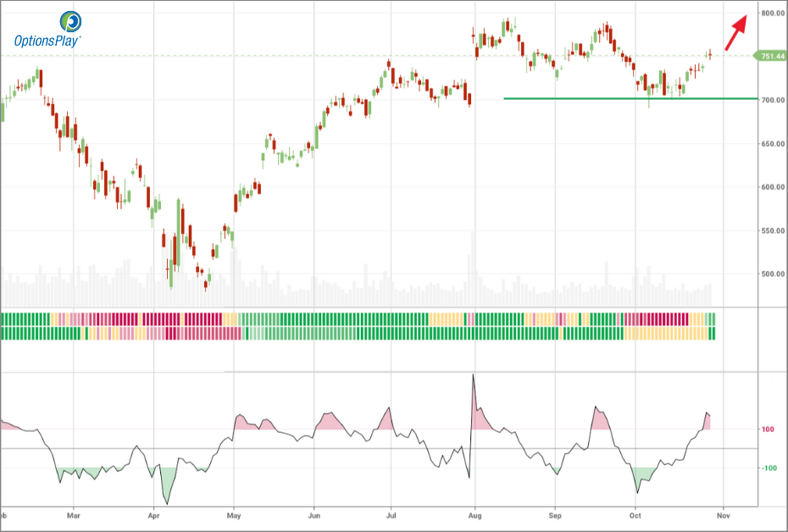Click the 650.00 price axis label
788x532 pixels.
(772, 144)
